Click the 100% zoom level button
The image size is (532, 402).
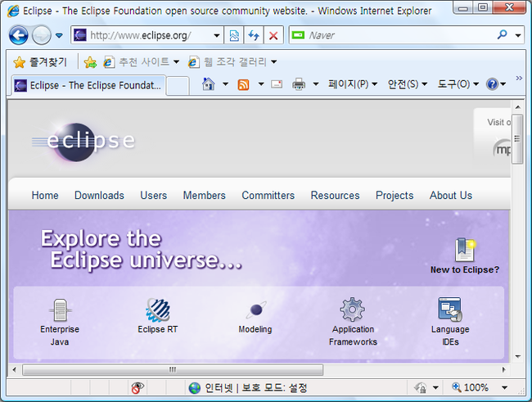click(x=470, y=387)
